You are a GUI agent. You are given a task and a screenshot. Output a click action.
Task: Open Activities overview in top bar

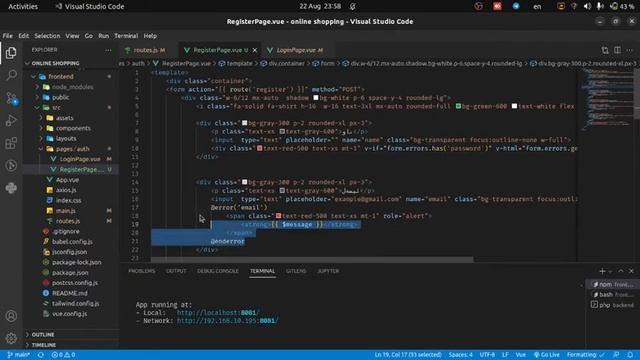[23, 6]
